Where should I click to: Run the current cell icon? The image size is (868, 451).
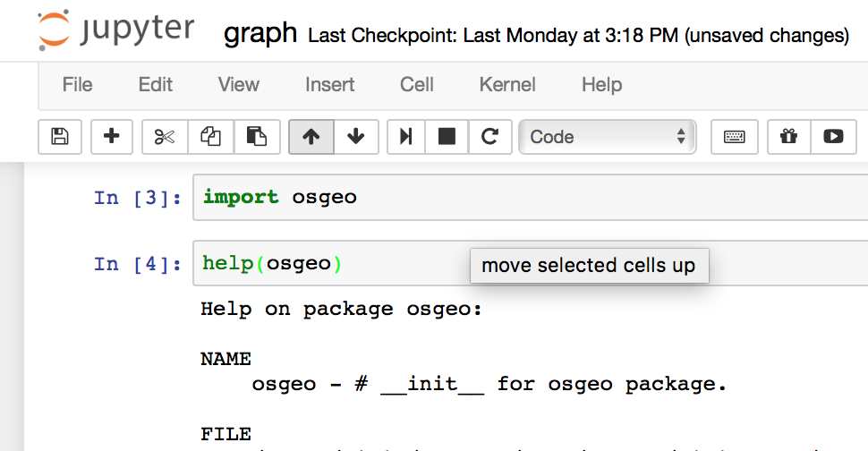pos(406,137)
